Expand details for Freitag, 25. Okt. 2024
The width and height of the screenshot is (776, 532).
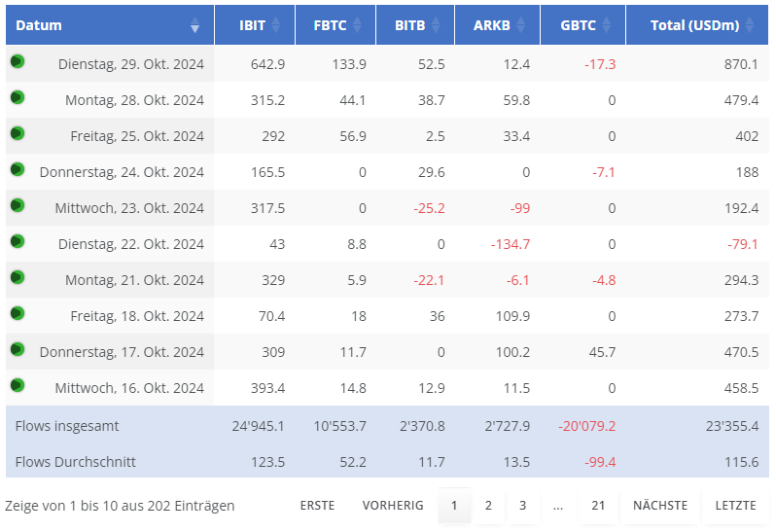pos(18,133)
